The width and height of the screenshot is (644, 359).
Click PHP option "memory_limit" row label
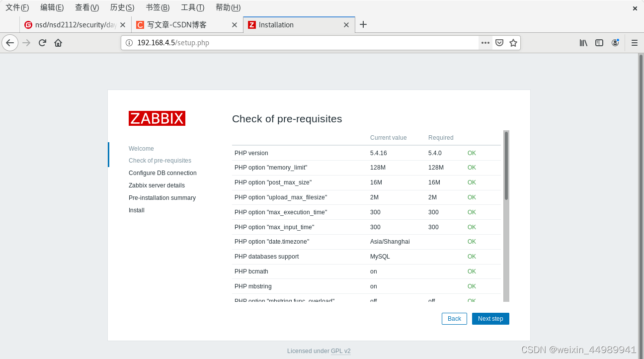[271, 168]
